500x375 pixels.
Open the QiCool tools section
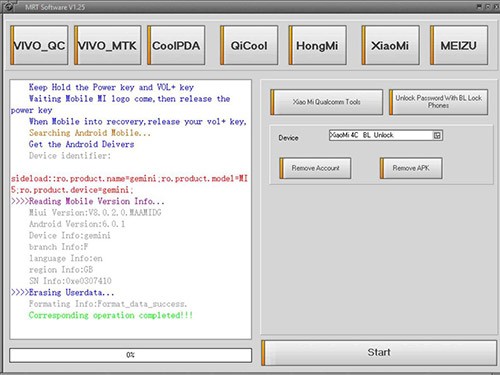click(249, 45)
